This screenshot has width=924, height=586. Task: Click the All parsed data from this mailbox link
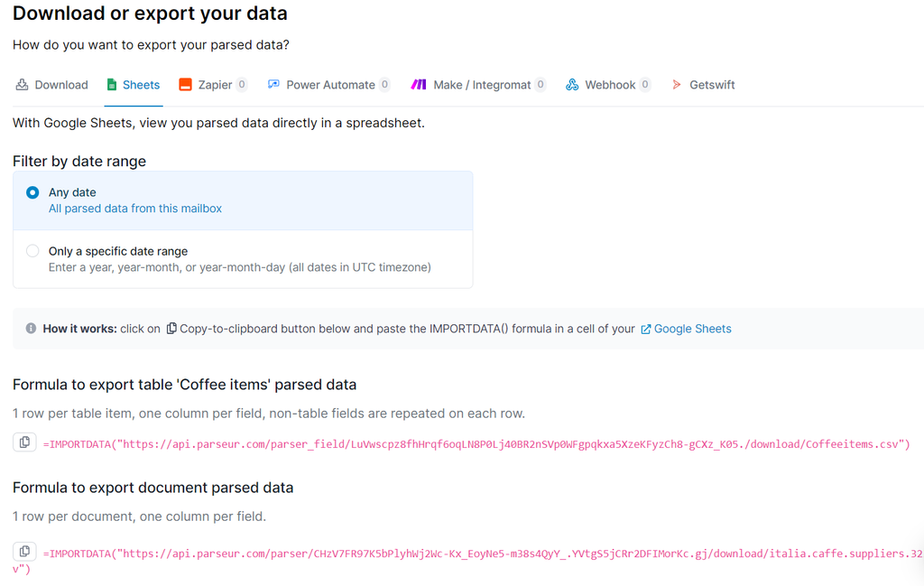tap(134, 208)
